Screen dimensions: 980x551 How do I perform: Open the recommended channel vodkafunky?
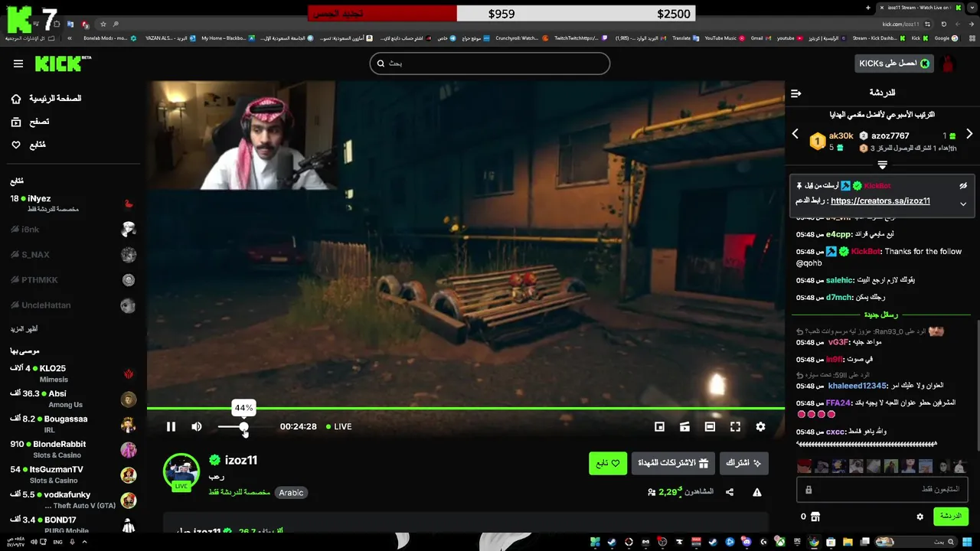pos(73,500)
